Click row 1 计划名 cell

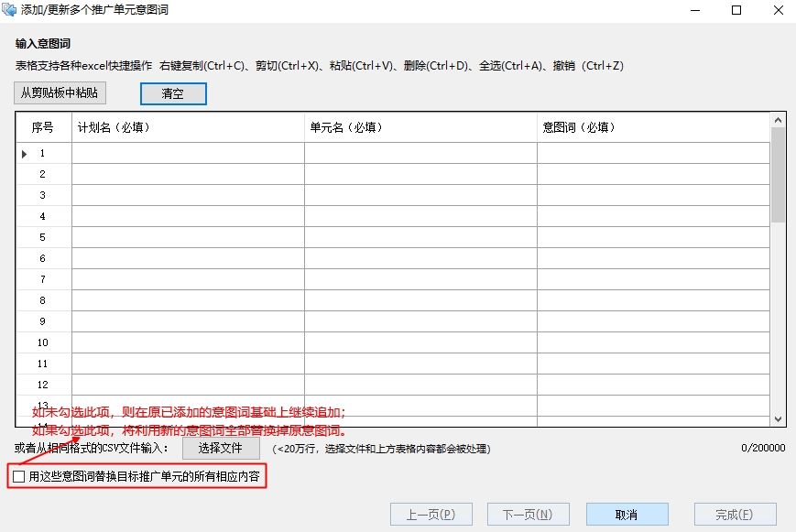(x=188, y=153)
